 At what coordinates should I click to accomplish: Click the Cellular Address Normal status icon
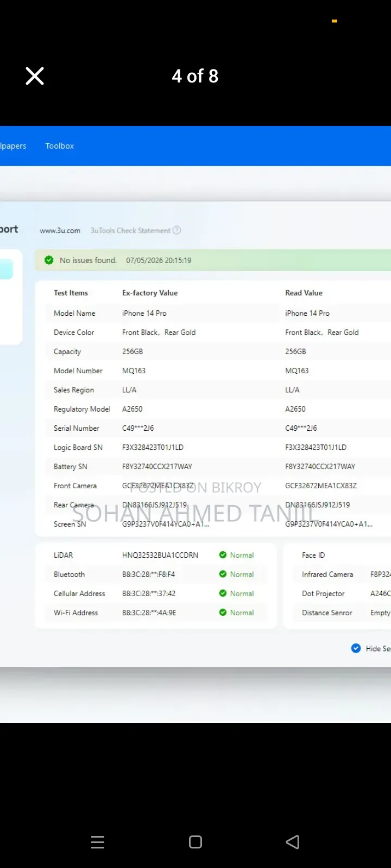click(x=223, y=593)
